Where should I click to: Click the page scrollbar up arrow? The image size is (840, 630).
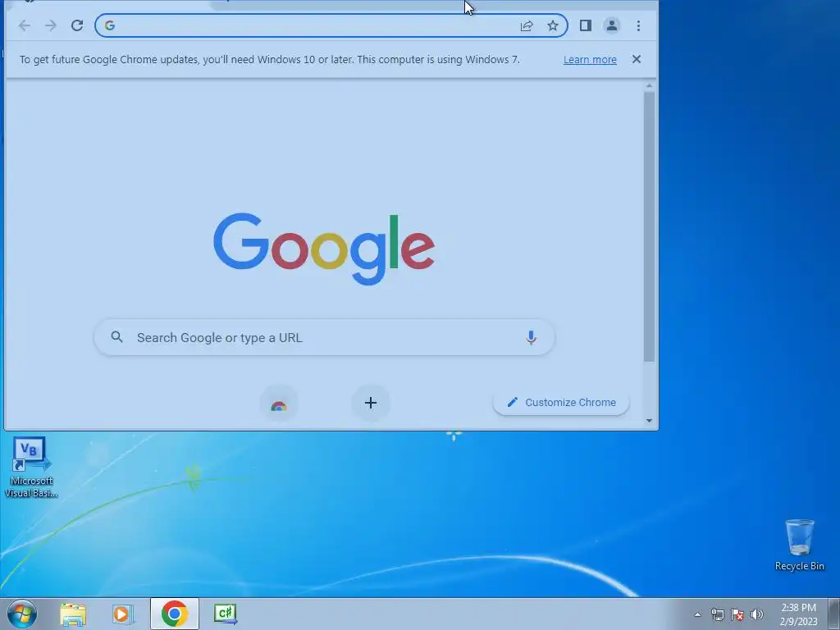click(x=650, y=85)
